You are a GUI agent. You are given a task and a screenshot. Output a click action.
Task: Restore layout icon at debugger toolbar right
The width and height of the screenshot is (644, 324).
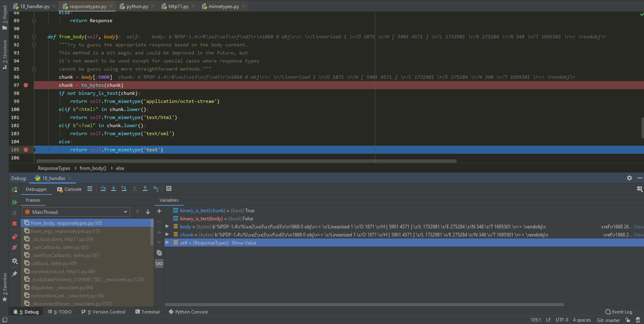(x=639, y=189)
